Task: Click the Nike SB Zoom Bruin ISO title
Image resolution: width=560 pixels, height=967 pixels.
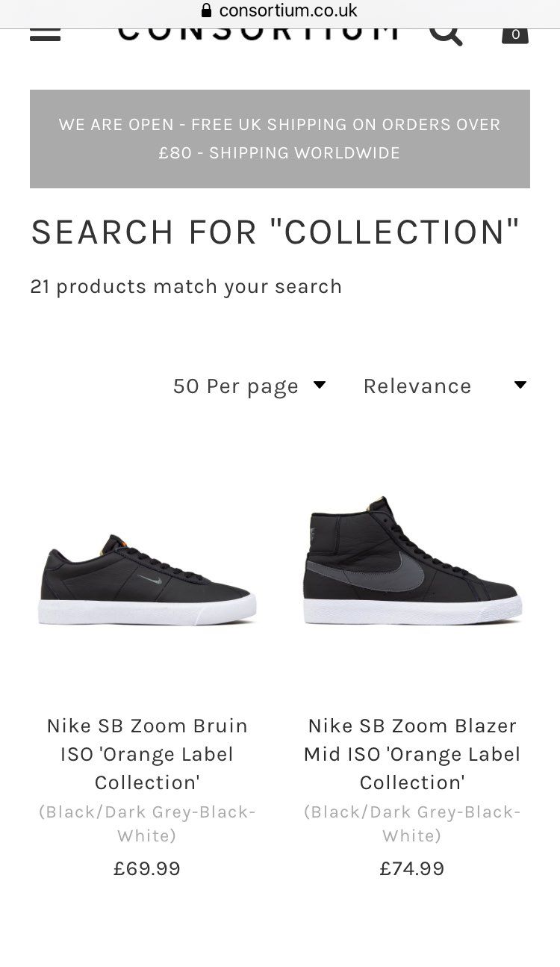Action: 147,754
